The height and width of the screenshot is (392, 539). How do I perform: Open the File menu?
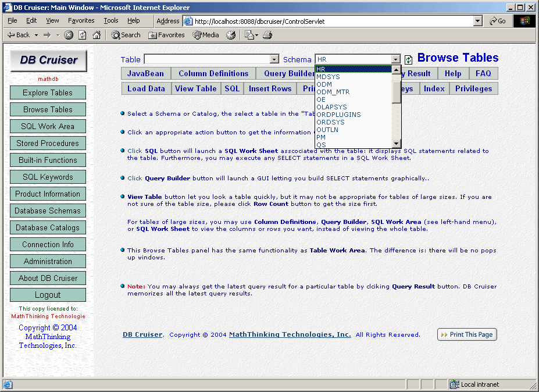[x=12, y=20]
